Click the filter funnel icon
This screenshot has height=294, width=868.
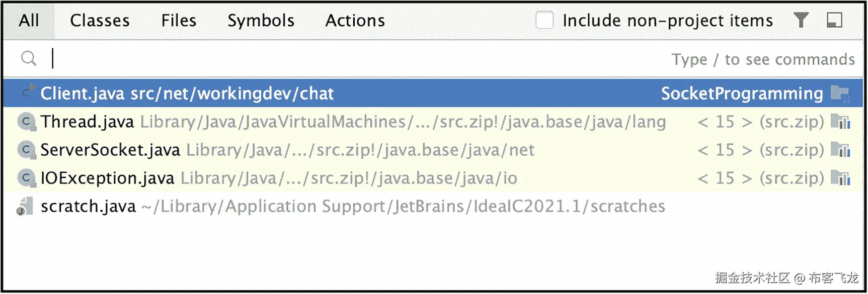point(801,20)
